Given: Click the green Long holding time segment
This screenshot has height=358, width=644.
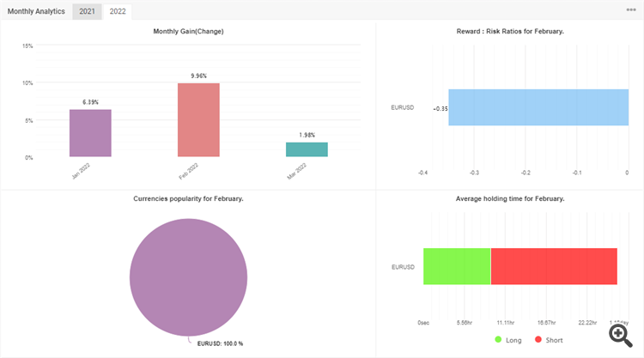Looking at the screenshot, I should [x=457, y=266].
